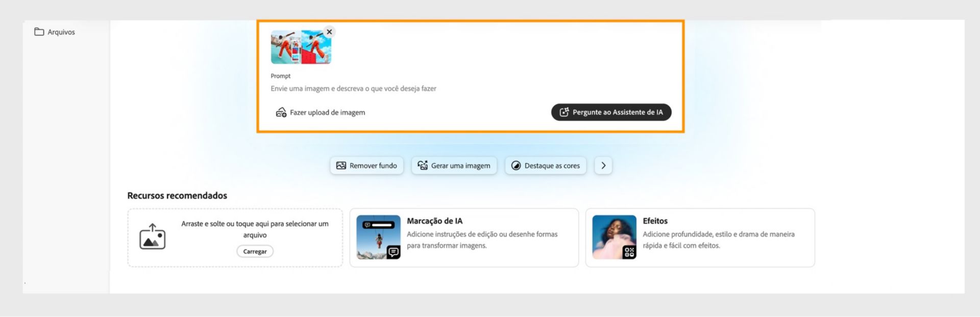Screen dimensions: 980x317
Task: Click the upload image icon in dropzone
Action: point(152,236)
